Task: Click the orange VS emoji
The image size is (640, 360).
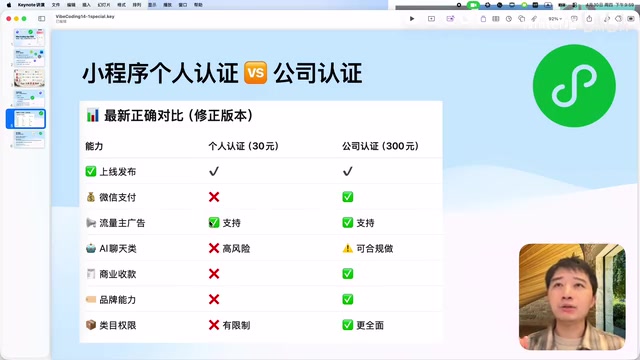Action: 256,73
